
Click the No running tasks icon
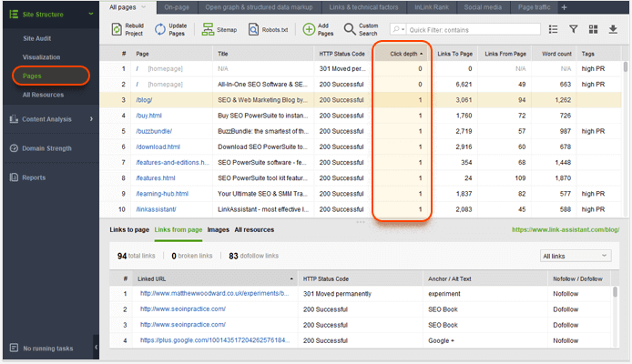tap(14, 348)
